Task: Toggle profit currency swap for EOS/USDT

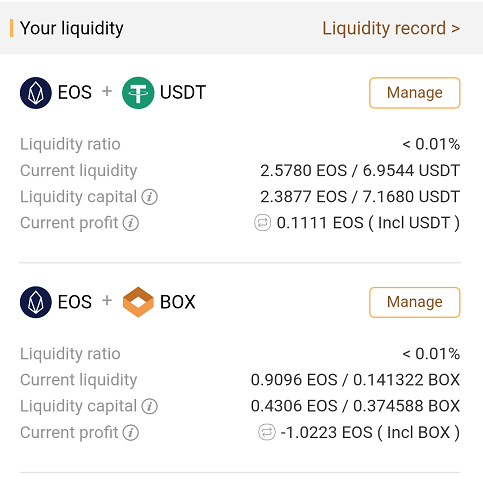Action: click(x=262, y=223)
